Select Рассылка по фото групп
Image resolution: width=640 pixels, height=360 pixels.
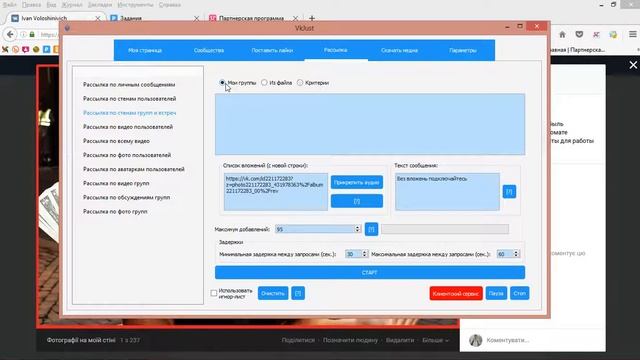[x=115, y=211]
